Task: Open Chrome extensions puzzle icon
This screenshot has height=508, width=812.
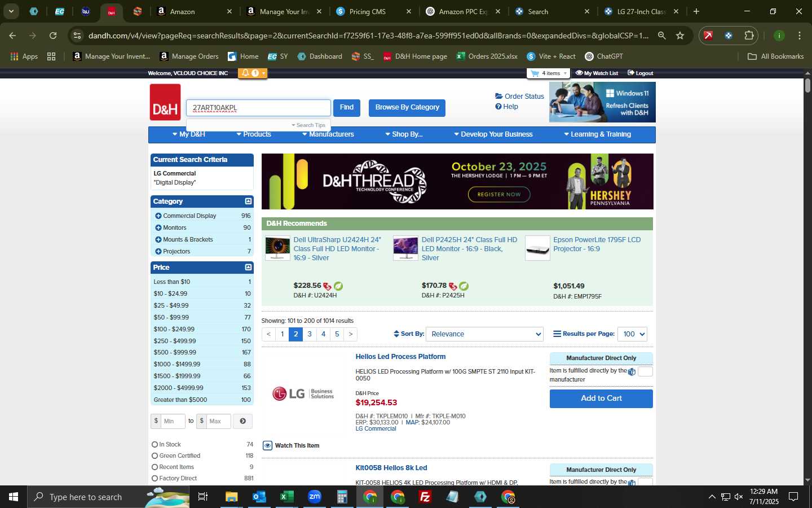Action: 749,36
